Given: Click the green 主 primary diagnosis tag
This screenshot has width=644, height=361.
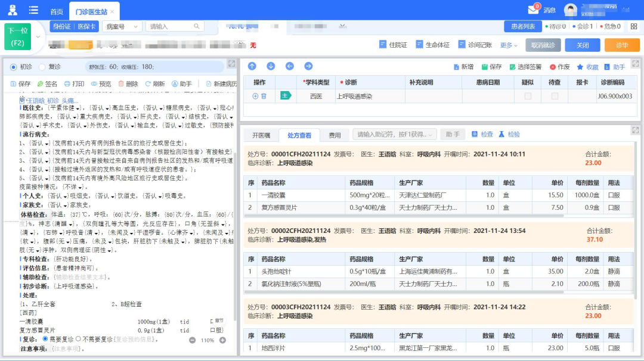Looking at the screenshot, I should (286, 95).
